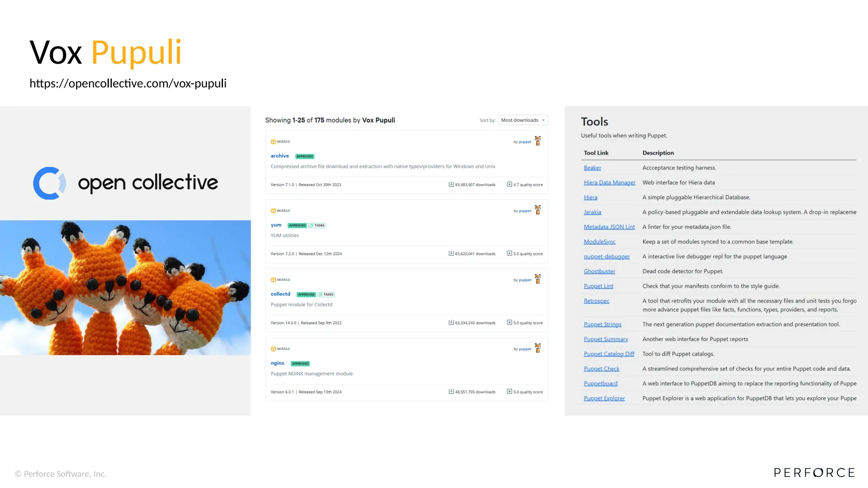Click the downloads icon on nginx card

click(451, 391)
